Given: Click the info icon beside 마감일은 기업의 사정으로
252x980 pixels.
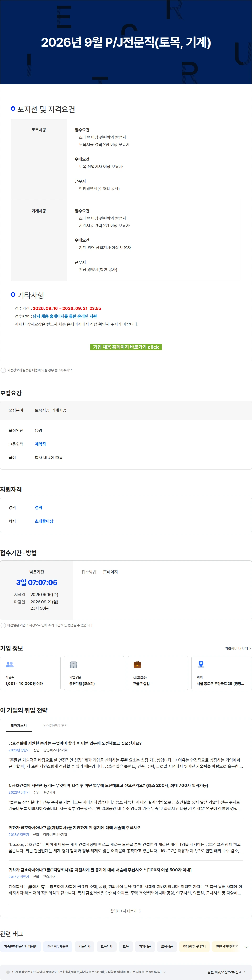Looking at the screenshot, I should click(3, 625).
